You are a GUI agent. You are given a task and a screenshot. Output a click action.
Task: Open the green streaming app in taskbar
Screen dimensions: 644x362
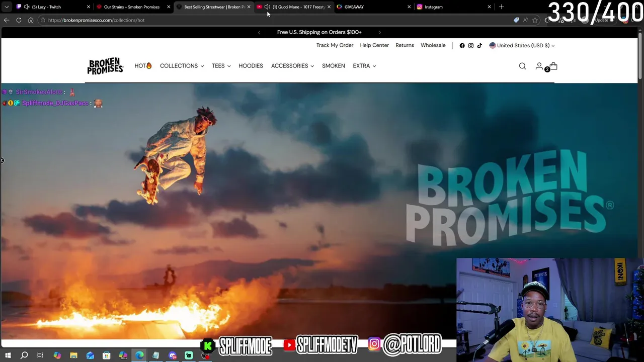pos(189,355)
